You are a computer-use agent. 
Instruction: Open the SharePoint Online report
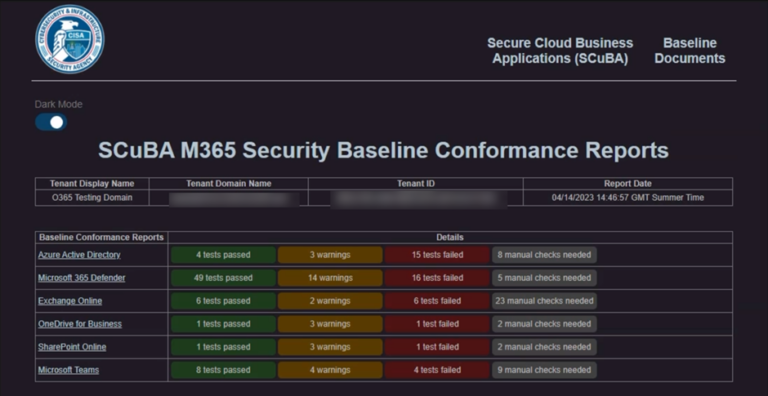(72, 347)
